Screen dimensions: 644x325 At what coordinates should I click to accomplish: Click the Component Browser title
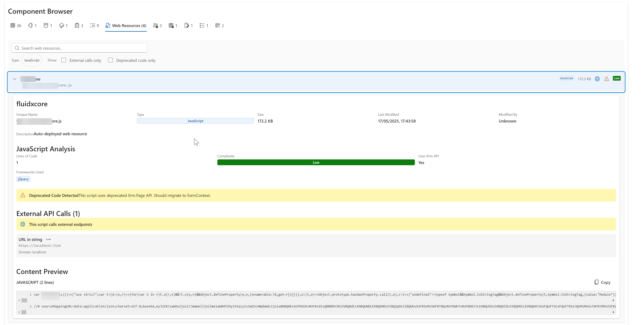(x=40, y=11)
